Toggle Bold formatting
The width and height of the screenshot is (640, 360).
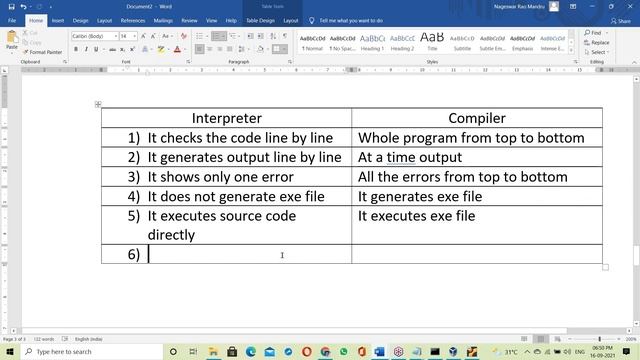(x=76, y=49)
